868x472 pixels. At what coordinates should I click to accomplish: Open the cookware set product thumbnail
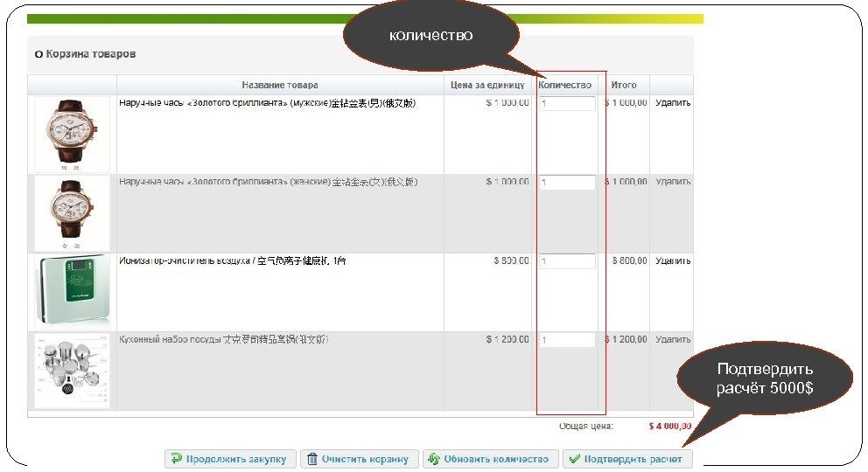72,371
